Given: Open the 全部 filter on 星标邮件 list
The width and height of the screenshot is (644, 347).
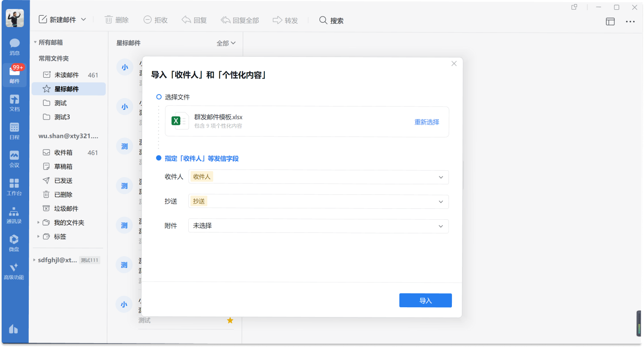Looking at the screenshot, I should pyautogui.click(x=226, y=43).
